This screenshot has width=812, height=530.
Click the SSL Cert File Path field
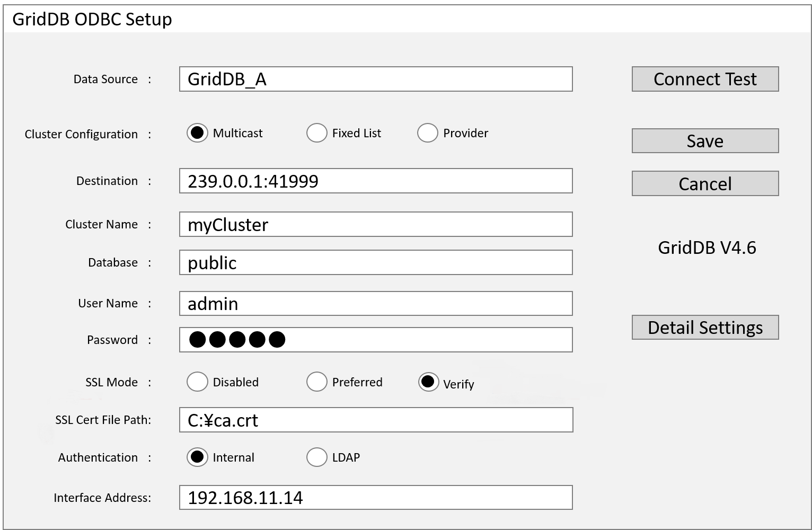click(375, 420)
